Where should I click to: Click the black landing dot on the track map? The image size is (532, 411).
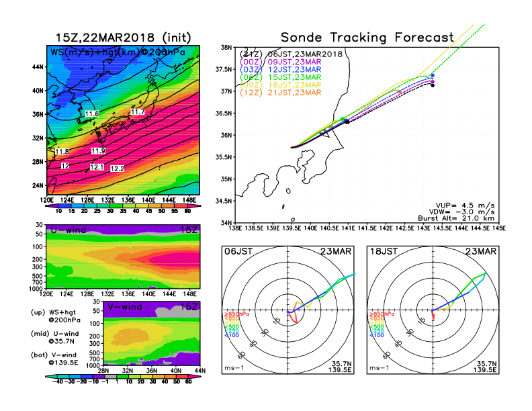[x=433, y=85]
